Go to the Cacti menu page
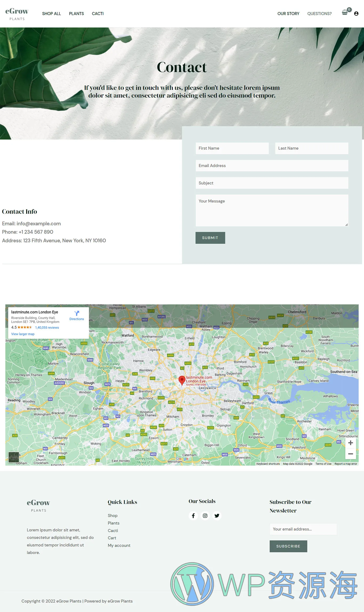 tap(98, 14)
